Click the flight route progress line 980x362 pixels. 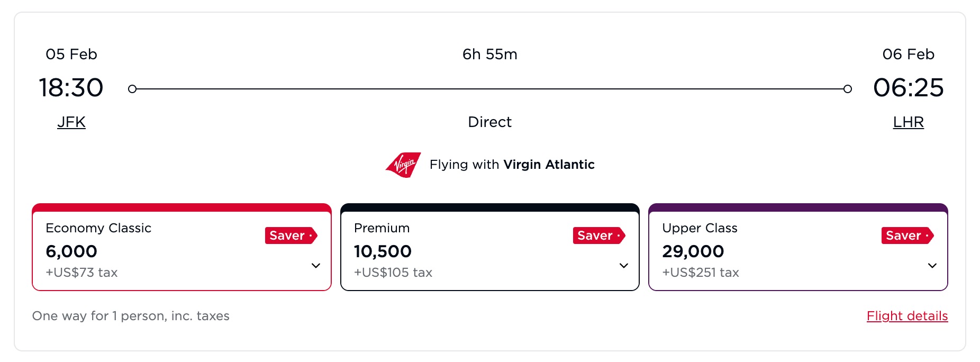pyautogui.click(x=489, y=88)
